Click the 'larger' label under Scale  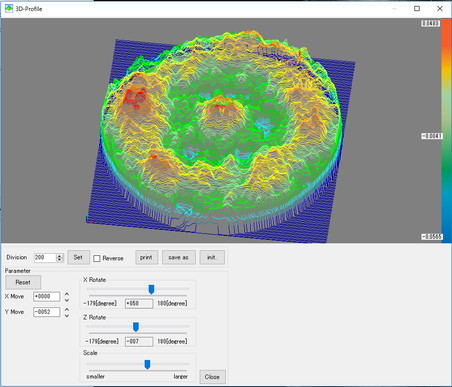(x=180, y=376)
